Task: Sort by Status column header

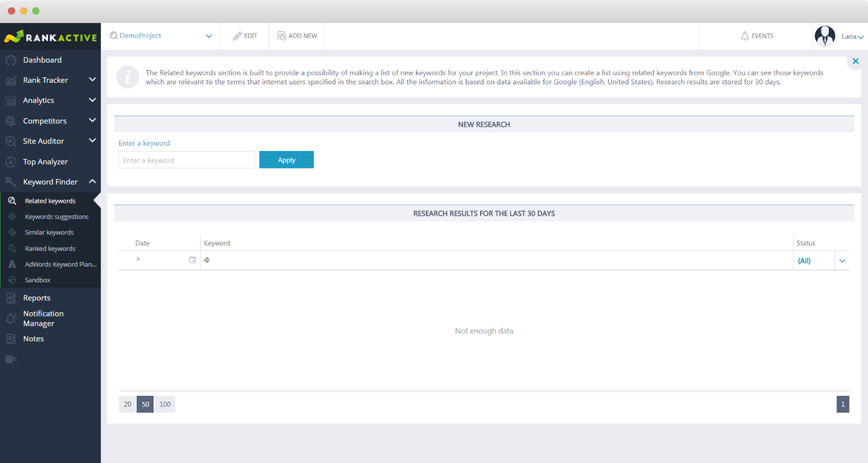Action: (806, 243)
